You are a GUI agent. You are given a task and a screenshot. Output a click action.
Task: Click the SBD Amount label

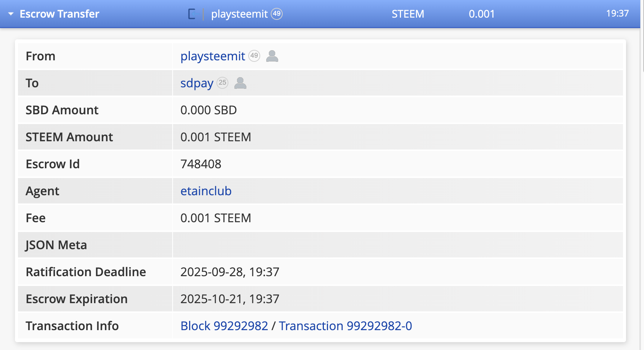click(x=62, y=110)
